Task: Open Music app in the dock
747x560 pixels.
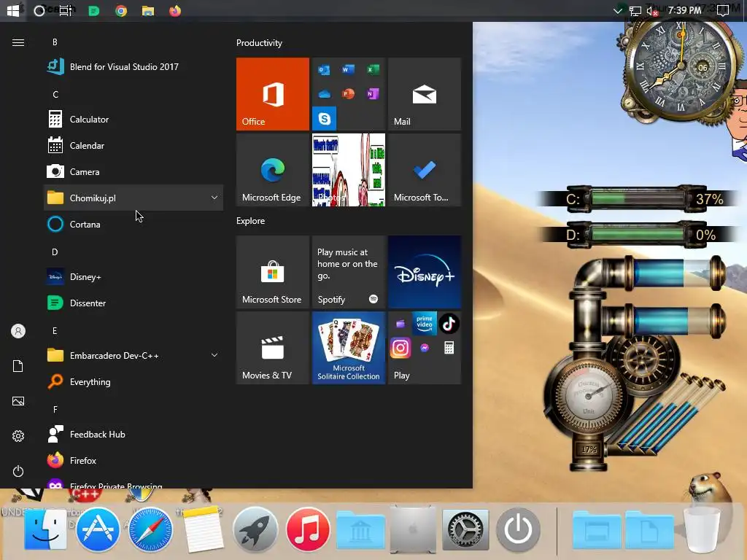Action: point(308,529)
